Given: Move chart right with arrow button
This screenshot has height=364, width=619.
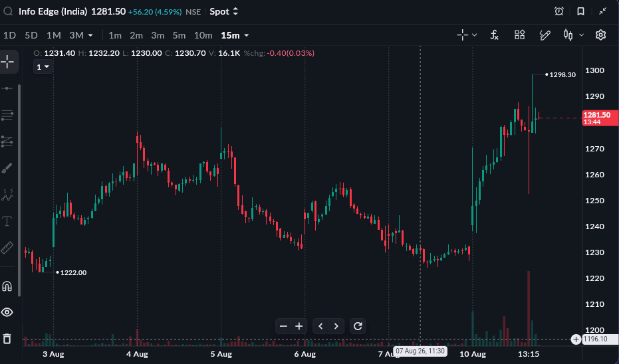Looking at the screenshot, I should click(336, 326).
